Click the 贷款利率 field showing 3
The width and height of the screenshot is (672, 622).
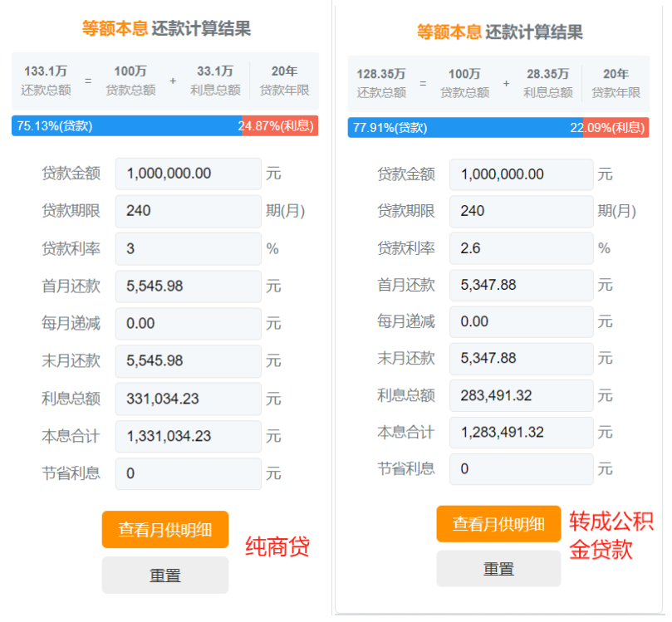coord(188,248)
